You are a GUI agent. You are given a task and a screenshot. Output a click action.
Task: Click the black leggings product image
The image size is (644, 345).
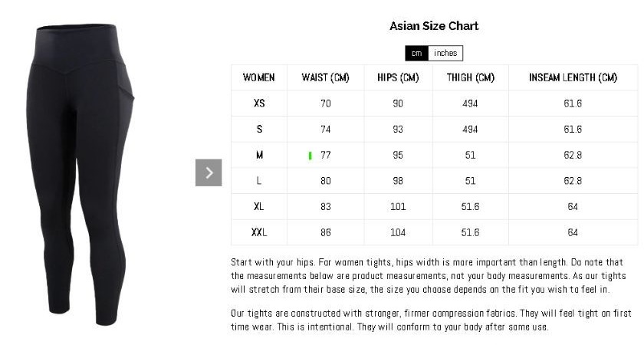[80, 174]
